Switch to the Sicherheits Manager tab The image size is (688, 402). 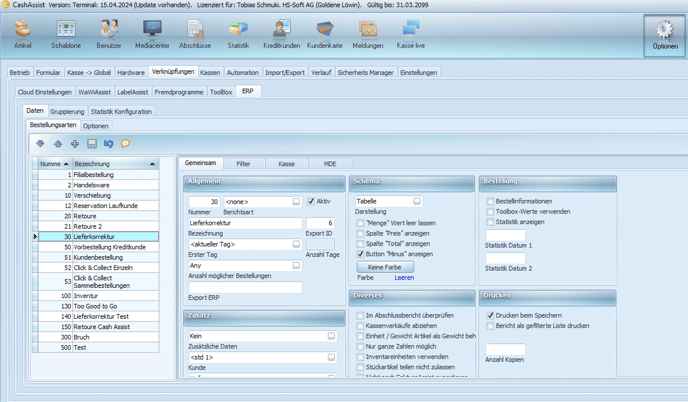click(366, 72)
